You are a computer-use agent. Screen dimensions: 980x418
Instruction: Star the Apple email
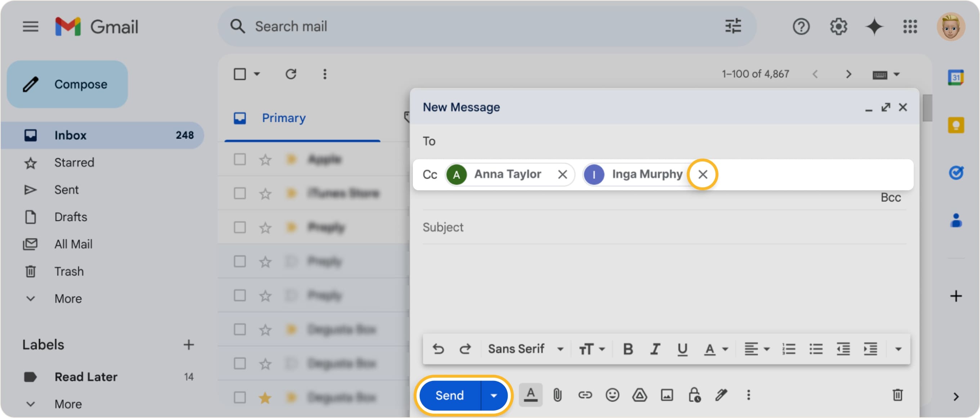point(265,159)
